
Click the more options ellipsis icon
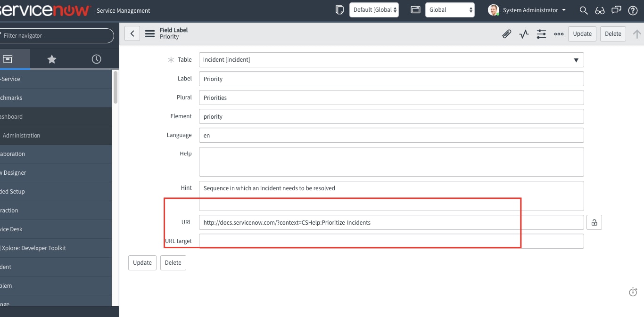coord(559,33)
